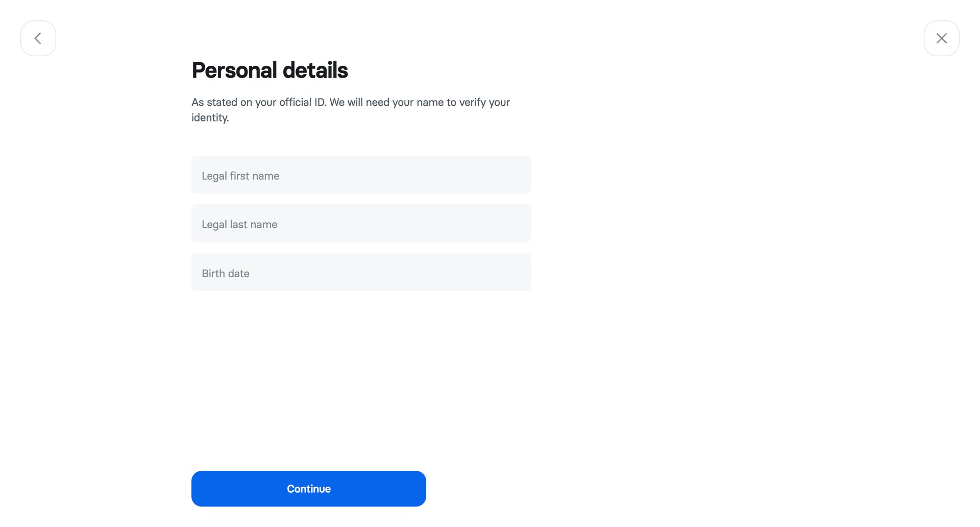Click the identity verification description text
The width and height of the screenshot is (980, 527).
[x=350, y=109]
